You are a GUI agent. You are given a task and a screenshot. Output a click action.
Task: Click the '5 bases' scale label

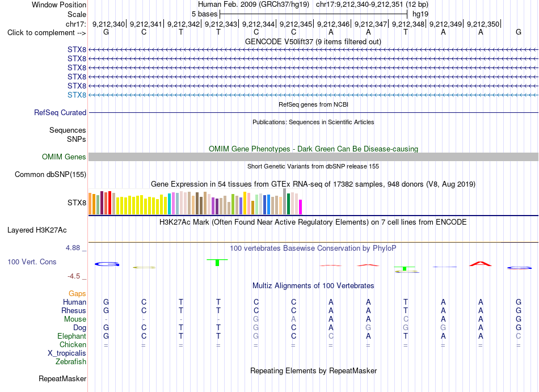[204, 14]
